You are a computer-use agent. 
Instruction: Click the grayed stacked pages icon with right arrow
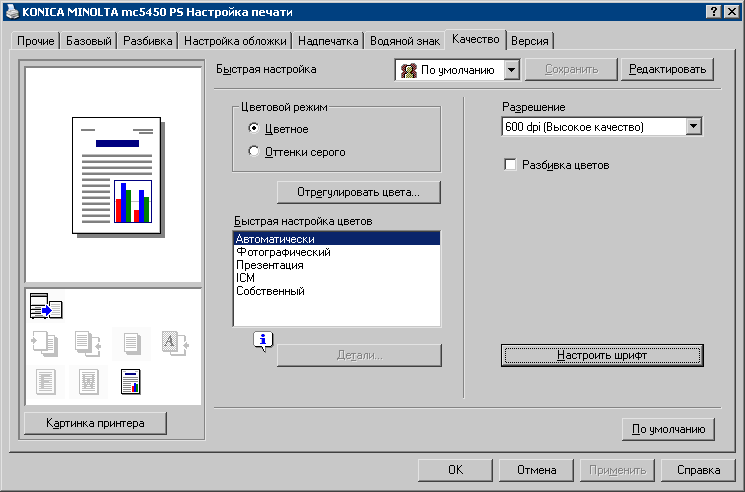click(88, 343)
